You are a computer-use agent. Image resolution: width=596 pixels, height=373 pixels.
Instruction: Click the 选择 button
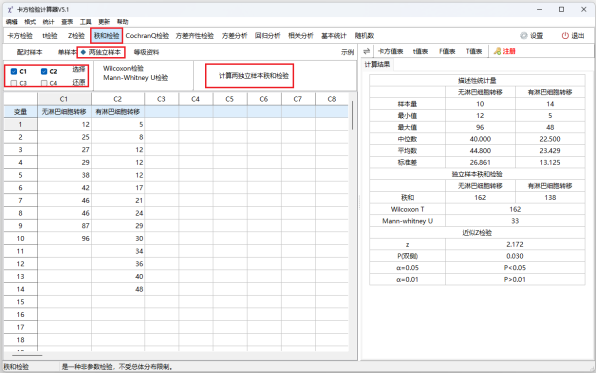[79, 70]
